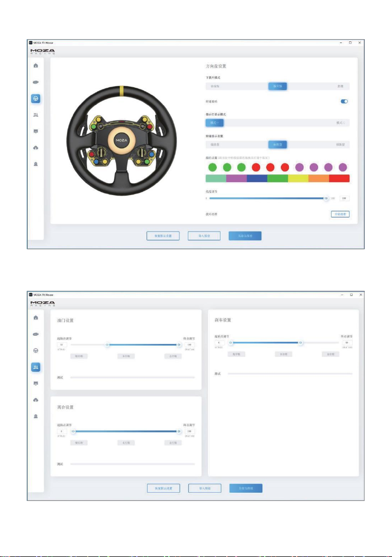Open the home icon in the lower pedal window sidebar
Screen dimensions: 392x557
36,318
